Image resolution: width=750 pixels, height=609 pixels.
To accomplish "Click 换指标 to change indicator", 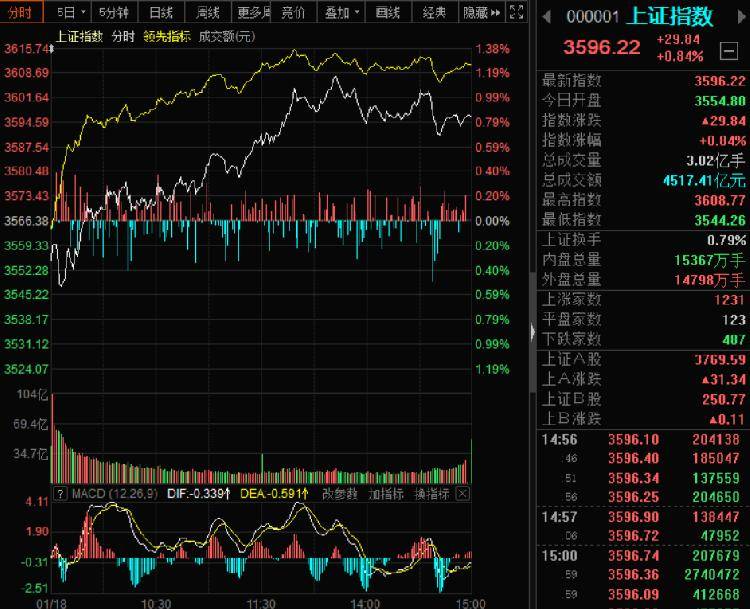I will 432,494.
